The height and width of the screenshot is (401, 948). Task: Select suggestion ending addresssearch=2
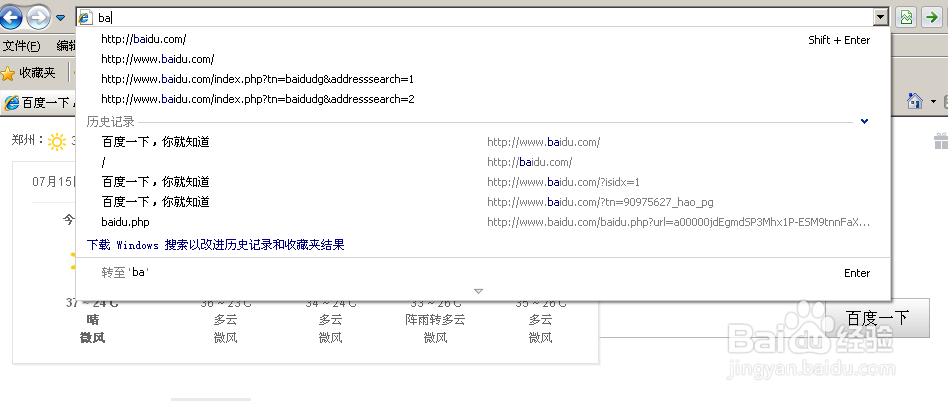[x=482, y=99]
